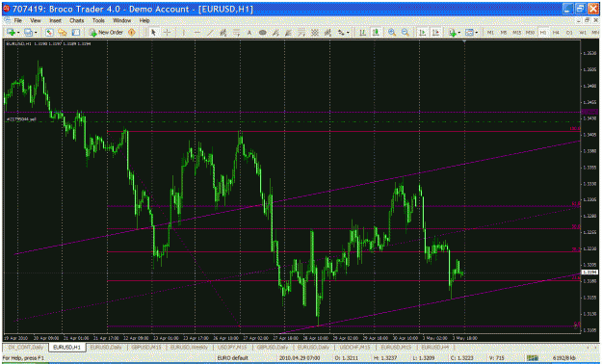
Task: Switch to M1 timeframe
Action: click(490, 33)
